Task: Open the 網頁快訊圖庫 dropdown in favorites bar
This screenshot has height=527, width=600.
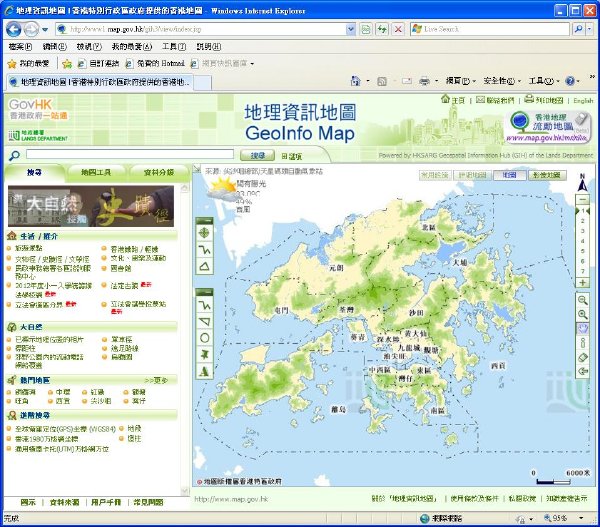Action: 253,64
